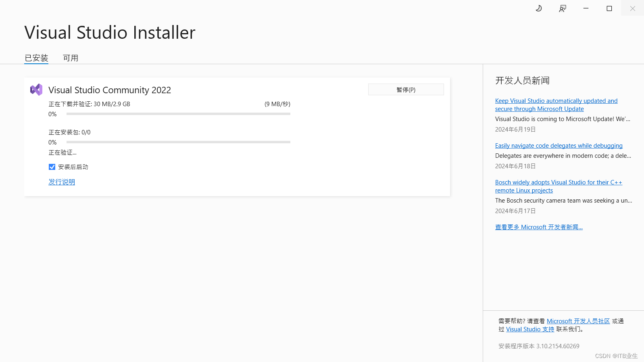This screenshot has height=362, width=644.
Task: Click the 正在下载并验证: 30 MB/2.9 GB text
Action: [90, 104]
